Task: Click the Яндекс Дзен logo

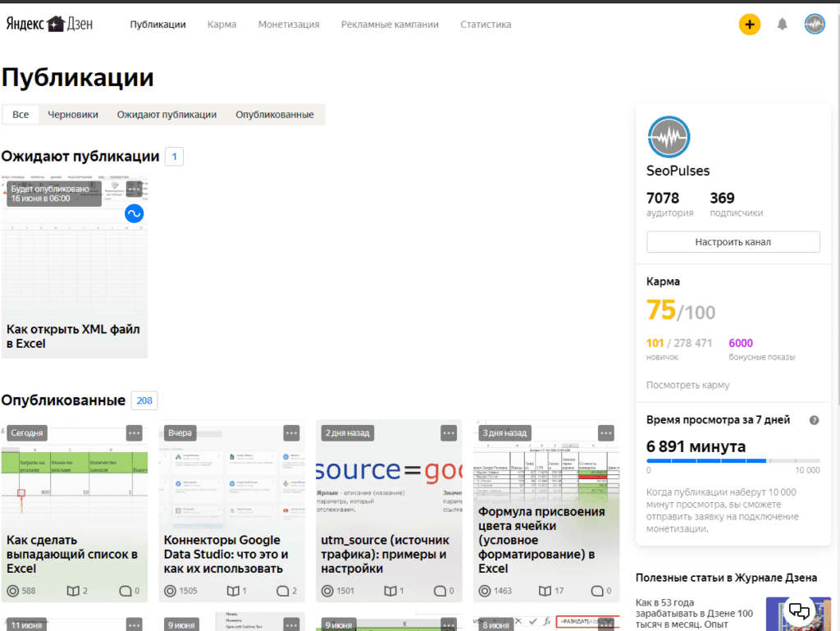Action: point(49,24)
